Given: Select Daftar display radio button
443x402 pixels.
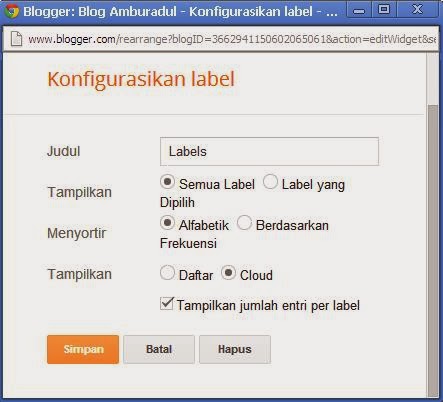Looking at the screenshot, I should coord(167,273).
